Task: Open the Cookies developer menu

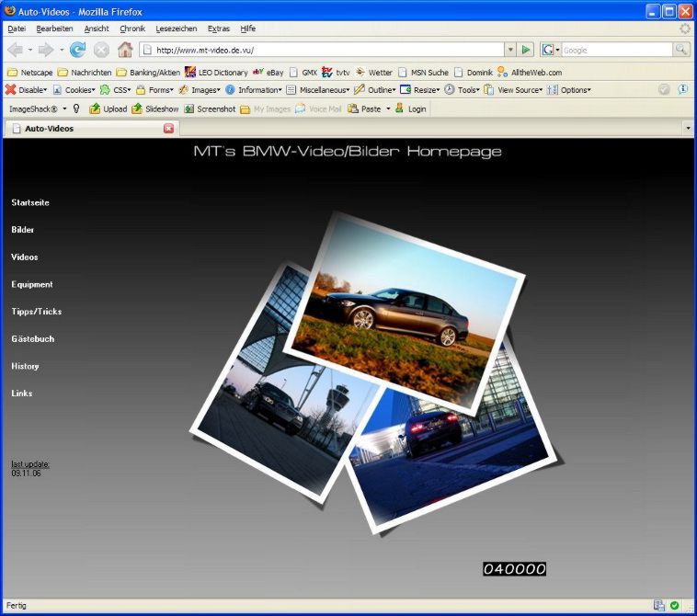Action: [74, 90]
